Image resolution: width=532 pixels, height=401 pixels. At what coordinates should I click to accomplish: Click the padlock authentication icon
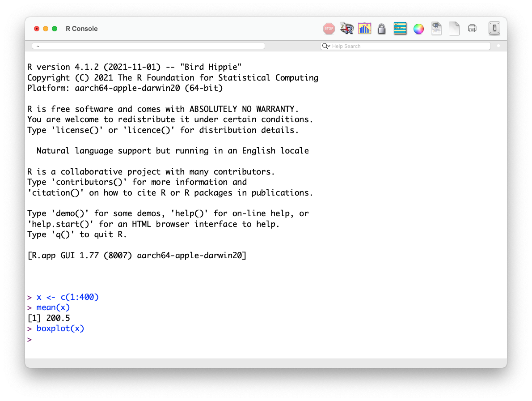click(x=382, y=29)
